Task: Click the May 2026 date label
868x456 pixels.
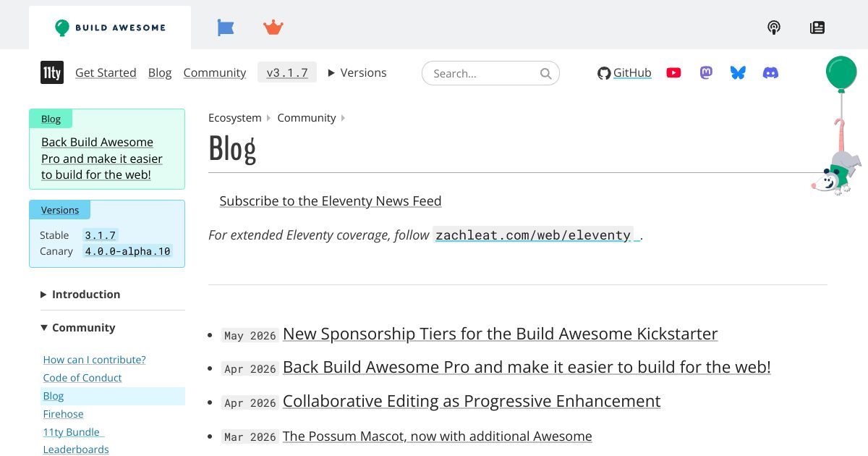Action: (x=250, y=335)
